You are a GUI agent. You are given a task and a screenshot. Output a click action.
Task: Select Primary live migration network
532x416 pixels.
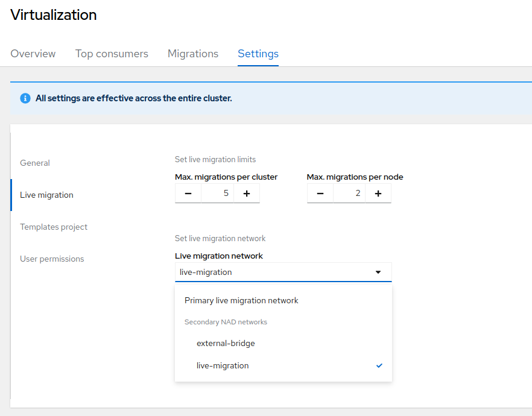click(x=241, y=300)
